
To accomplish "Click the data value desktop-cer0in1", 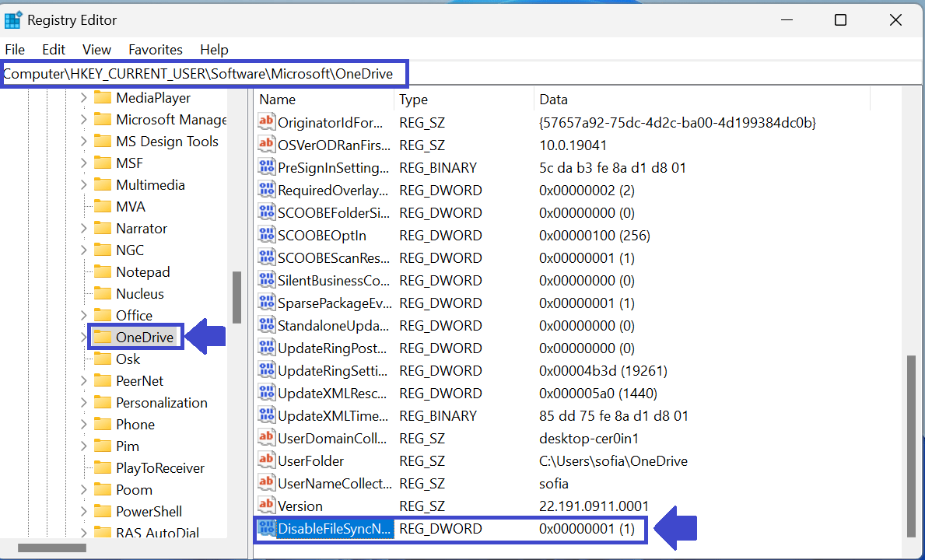I will tap(589, 439).
